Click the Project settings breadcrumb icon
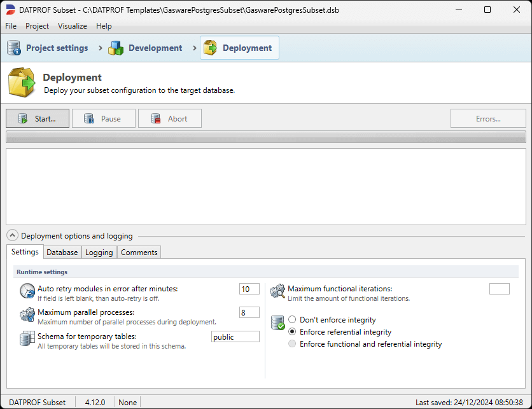532x409 pixels. [13, 48]
